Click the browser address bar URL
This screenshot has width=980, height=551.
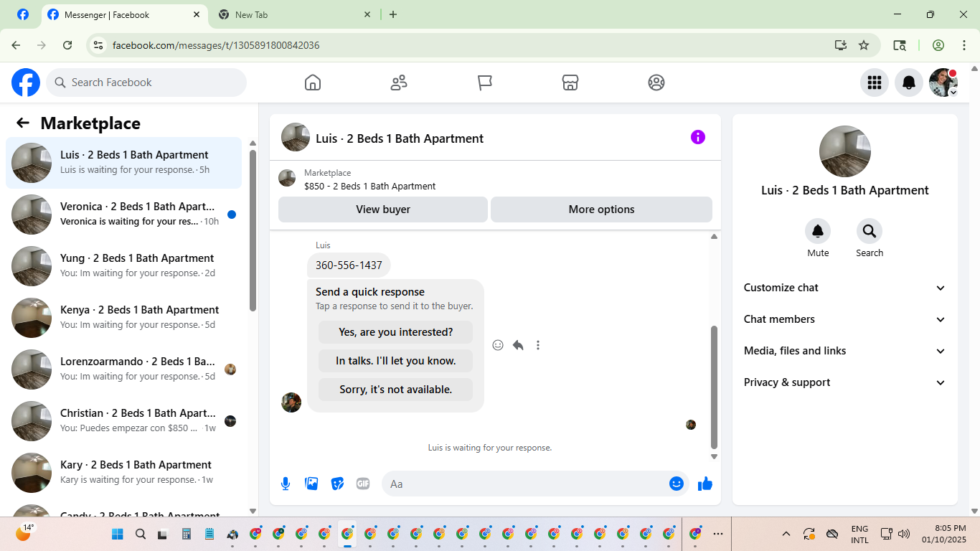tap(216, 45)
